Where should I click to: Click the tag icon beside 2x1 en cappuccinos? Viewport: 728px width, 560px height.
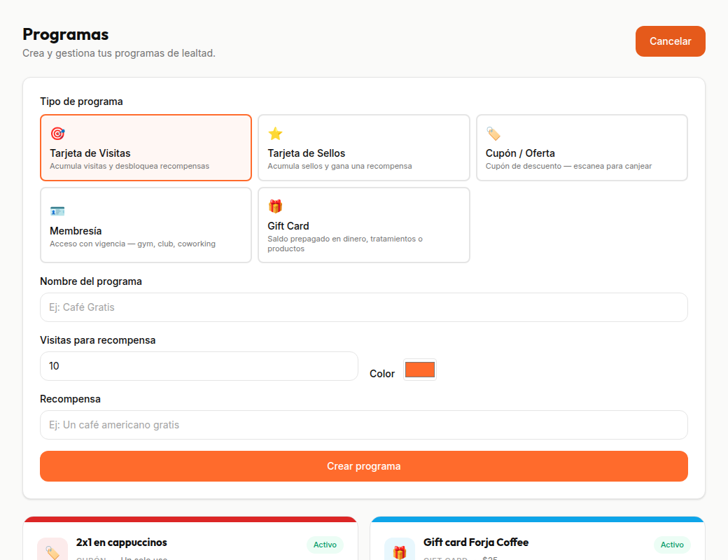click(x=52, y=552)
